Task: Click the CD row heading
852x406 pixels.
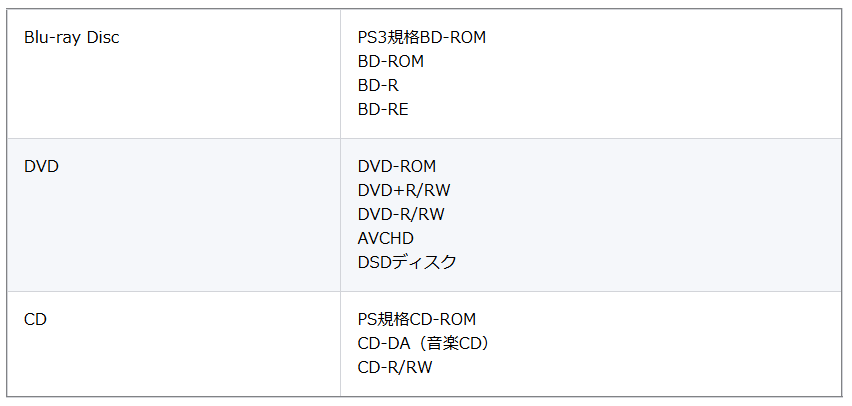Action: point(35,319)
